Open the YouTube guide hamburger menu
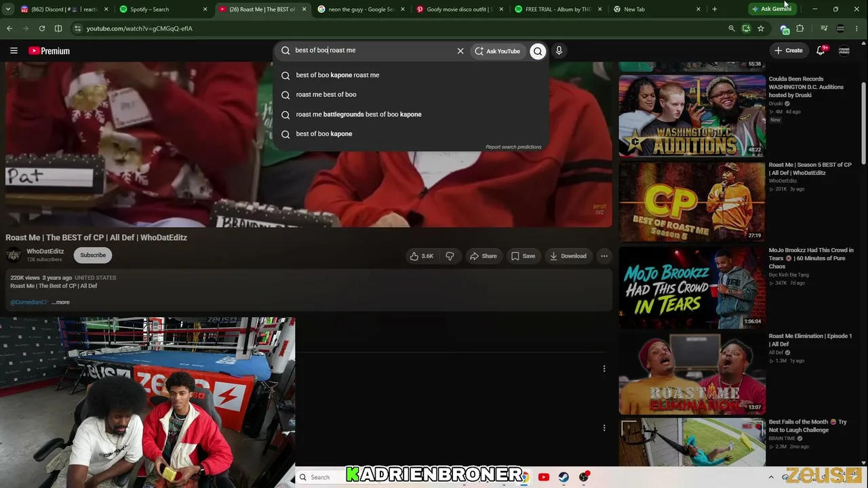 tap(14, 51)
